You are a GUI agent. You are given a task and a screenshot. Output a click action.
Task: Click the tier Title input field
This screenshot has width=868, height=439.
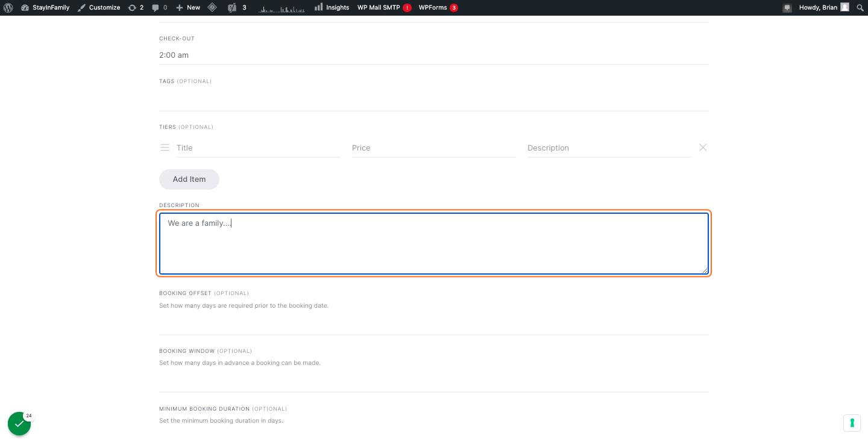259,148
